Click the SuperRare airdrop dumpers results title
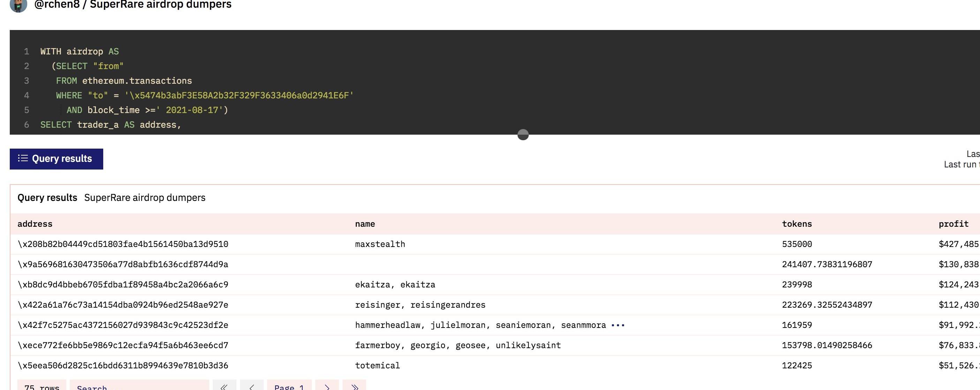 (x=145, y=197)
